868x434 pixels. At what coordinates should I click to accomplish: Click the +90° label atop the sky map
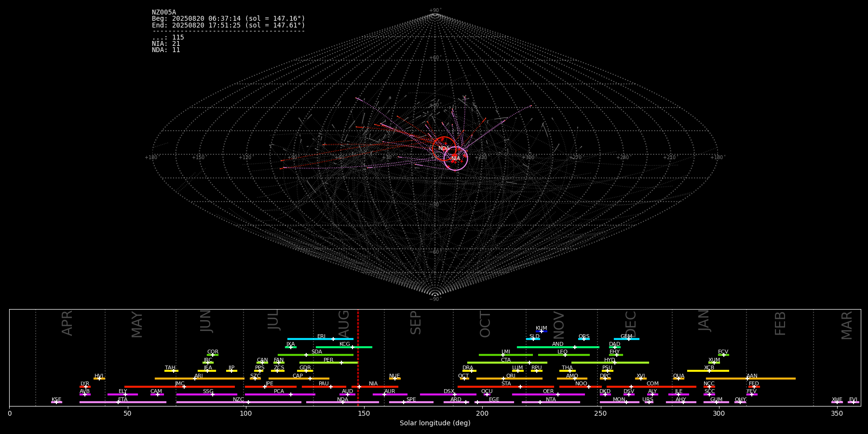(x=435, y=10)
